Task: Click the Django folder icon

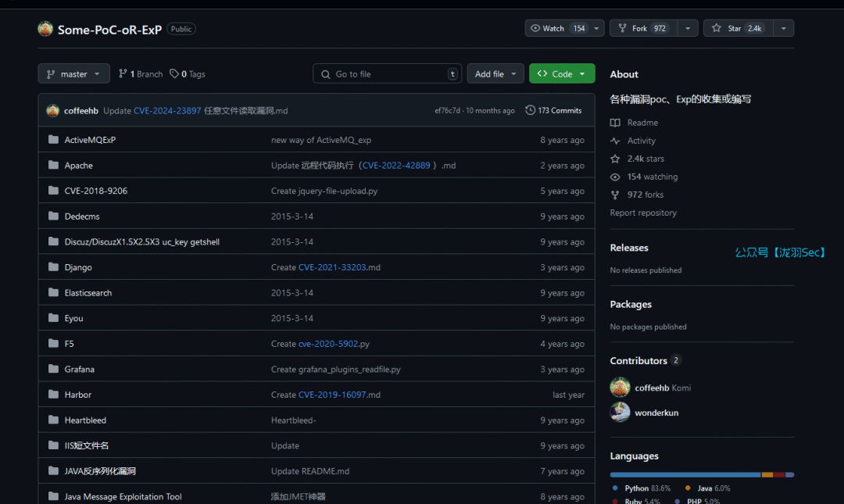Action: 53,266
